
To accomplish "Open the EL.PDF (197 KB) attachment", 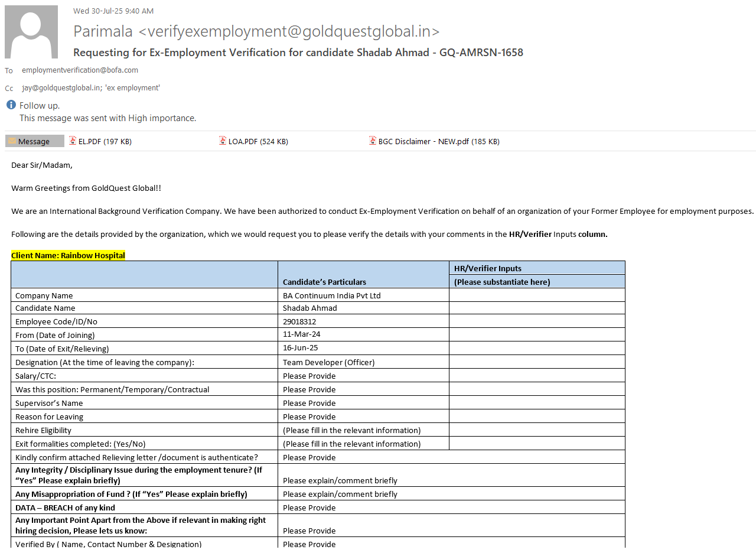I will tap(105, 142).
